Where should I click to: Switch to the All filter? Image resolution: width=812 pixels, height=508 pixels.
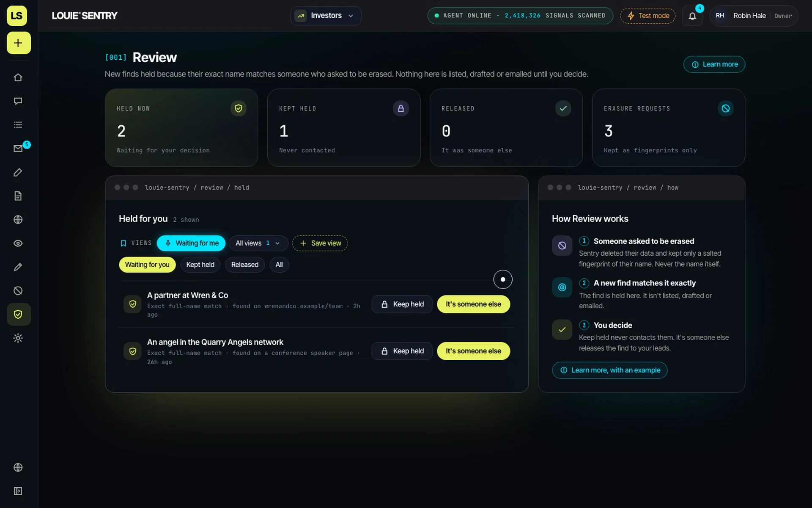(x=279, y=265)
